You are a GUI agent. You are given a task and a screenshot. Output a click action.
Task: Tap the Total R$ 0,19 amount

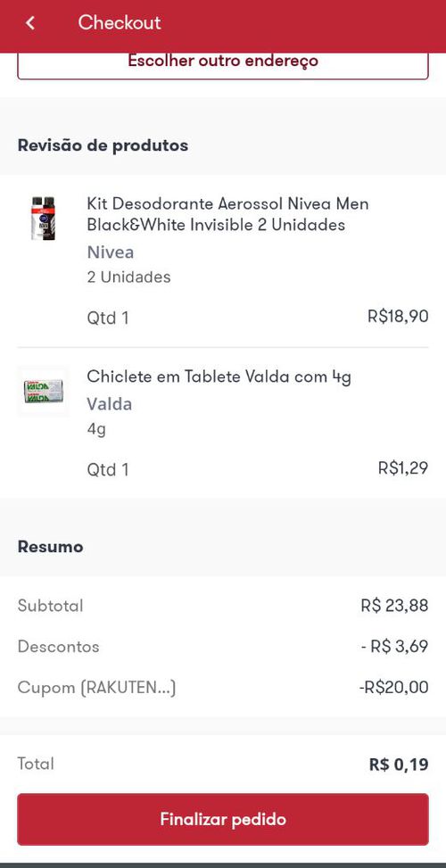399,765
